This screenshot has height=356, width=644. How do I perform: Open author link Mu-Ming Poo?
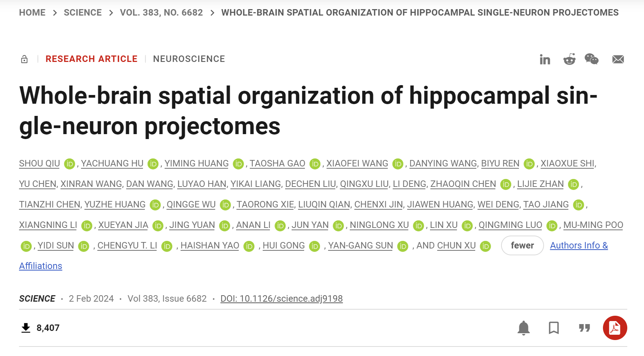(593, 225)
